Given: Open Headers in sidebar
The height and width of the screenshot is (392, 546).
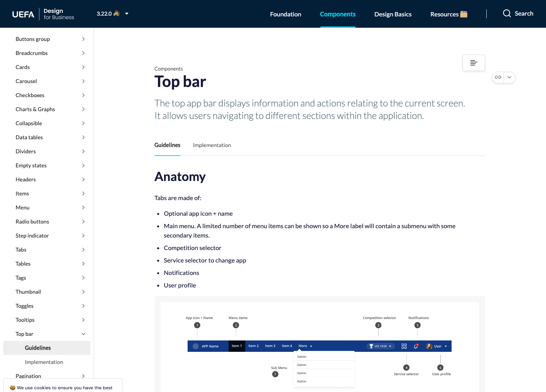Looking at the screenshot, I should 26,179.
